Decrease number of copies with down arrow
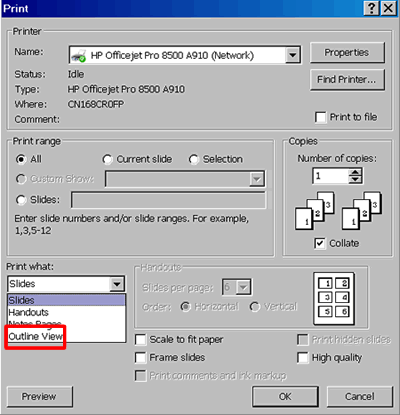 (x=355, y=180)
